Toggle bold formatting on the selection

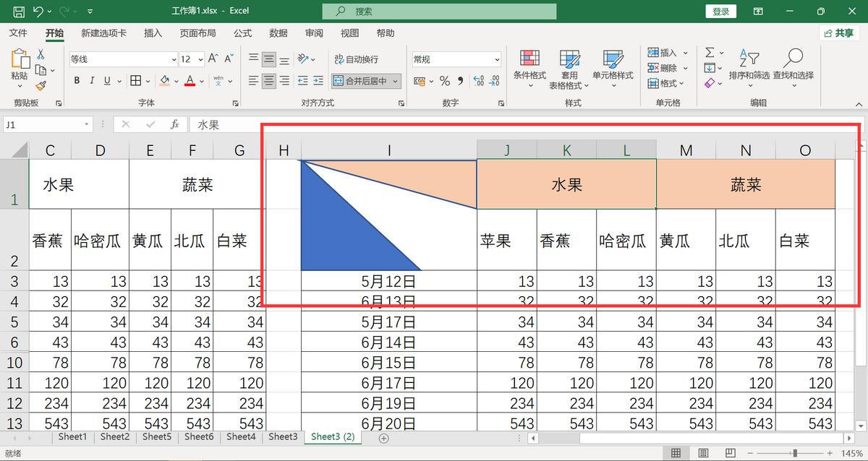77,81
